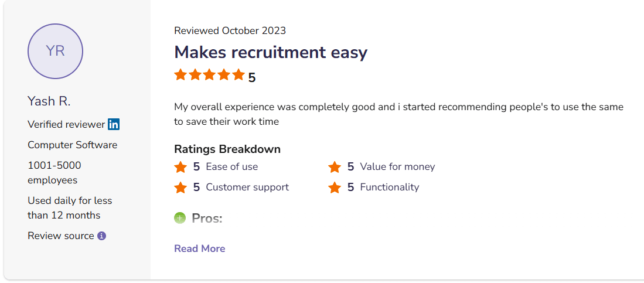Screen dimensions: 644x283
Task: Click the green Pros plus icon
Action: pyautogui.click(x=180, y=219)
